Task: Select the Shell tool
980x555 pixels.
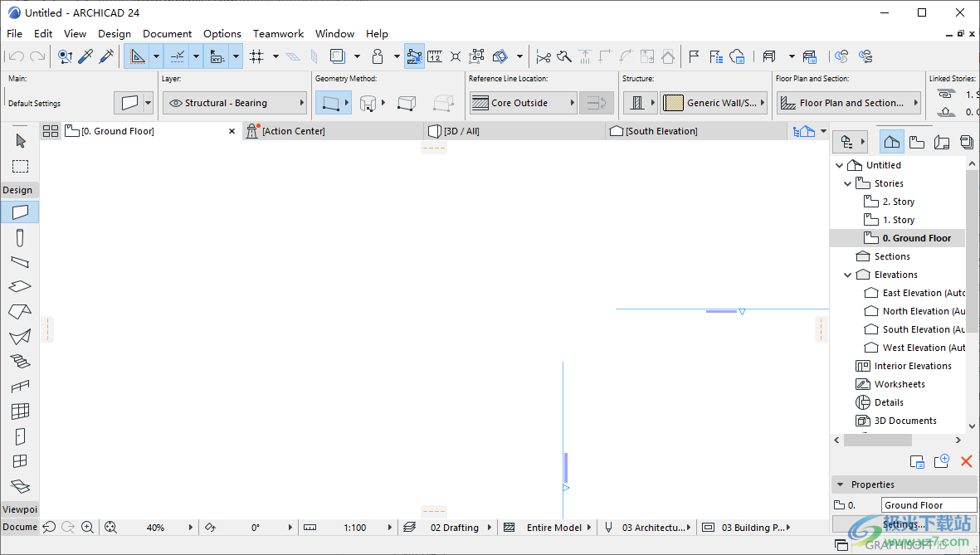Action: (x=20, y=337)
